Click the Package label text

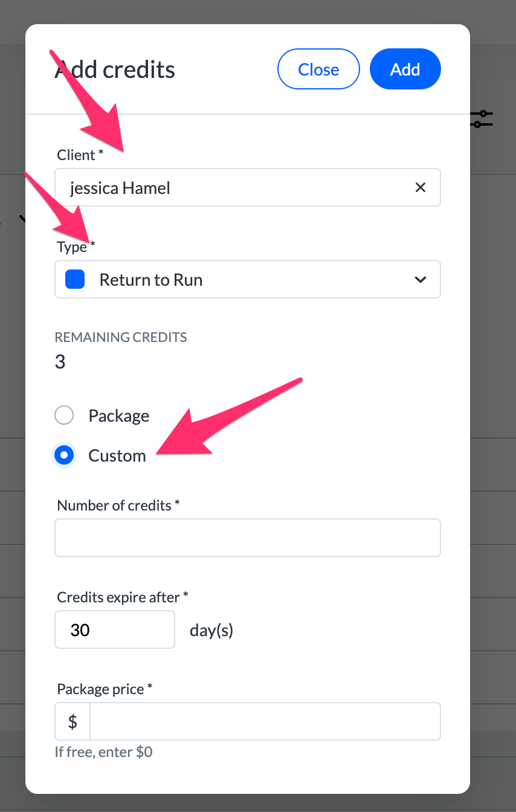[119, 416]
